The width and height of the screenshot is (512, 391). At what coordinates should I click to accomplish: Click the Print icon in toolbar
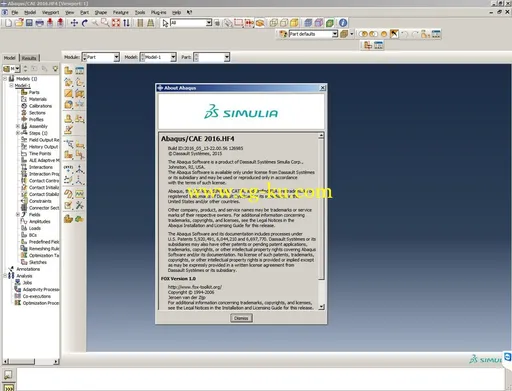pyautogui.click(x=40, y=23)
